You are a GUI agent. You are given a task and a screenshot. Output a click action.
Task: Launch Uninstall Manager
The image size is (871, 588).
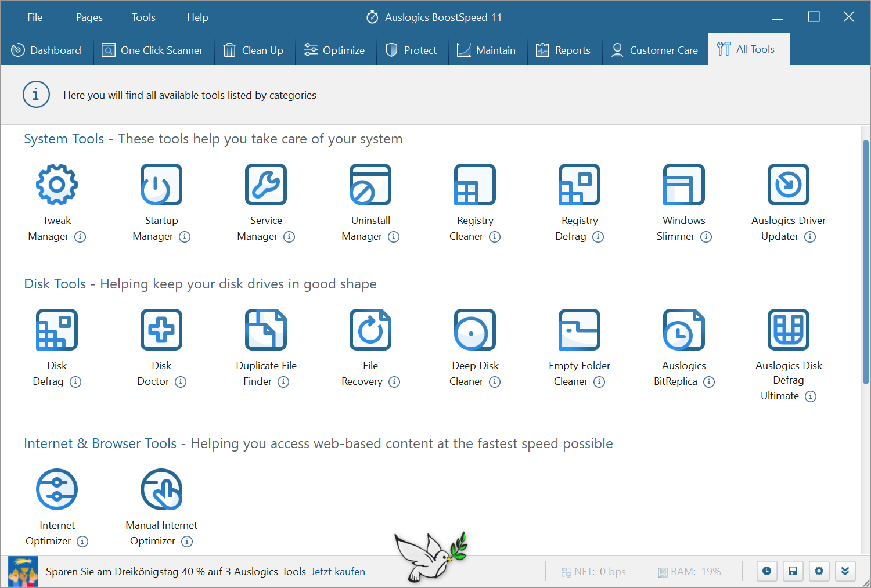pos(370,185)
